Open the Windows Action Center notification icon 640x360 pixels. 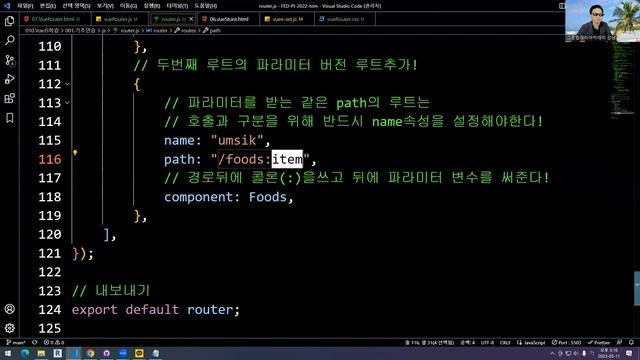(x=629, y=353)
